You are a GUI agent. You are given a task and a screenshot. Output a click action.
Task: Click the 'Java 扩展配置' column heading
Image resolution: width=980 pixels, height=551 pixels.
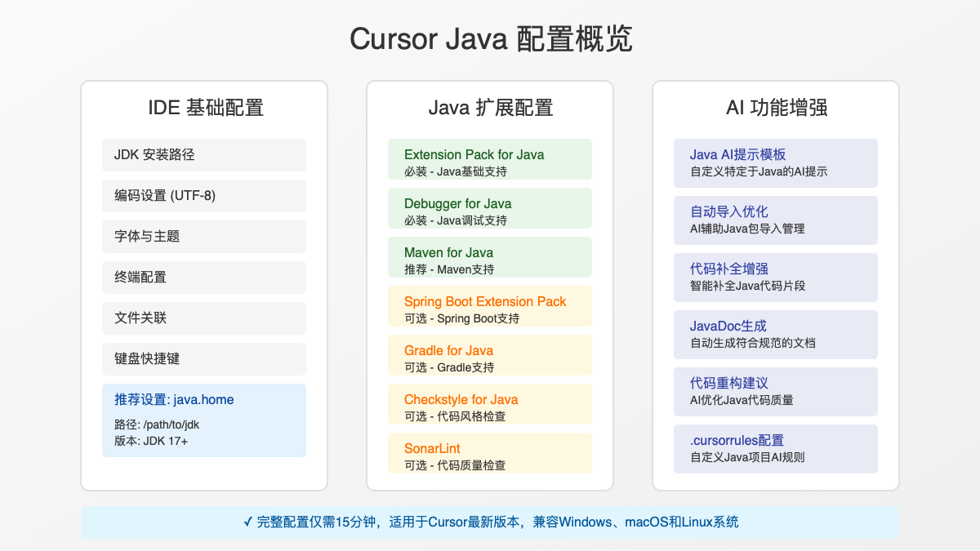click(x=490, y=107)
